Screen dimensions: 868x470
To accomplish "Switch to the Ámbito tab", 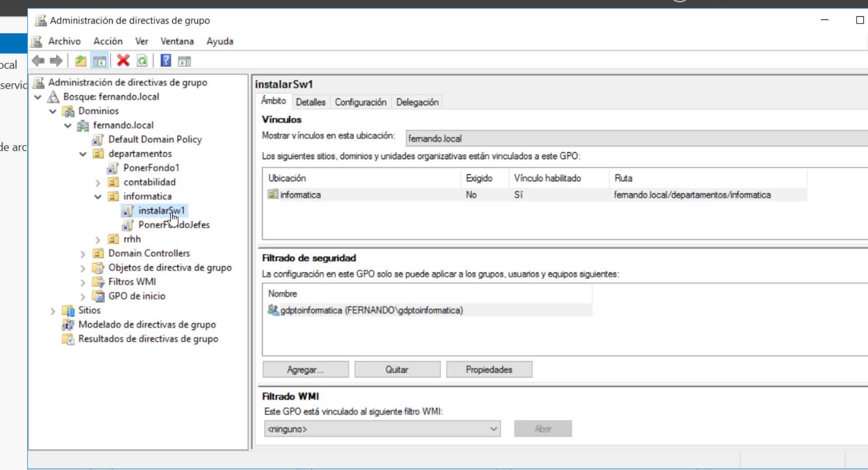I will tap(274, 101).
